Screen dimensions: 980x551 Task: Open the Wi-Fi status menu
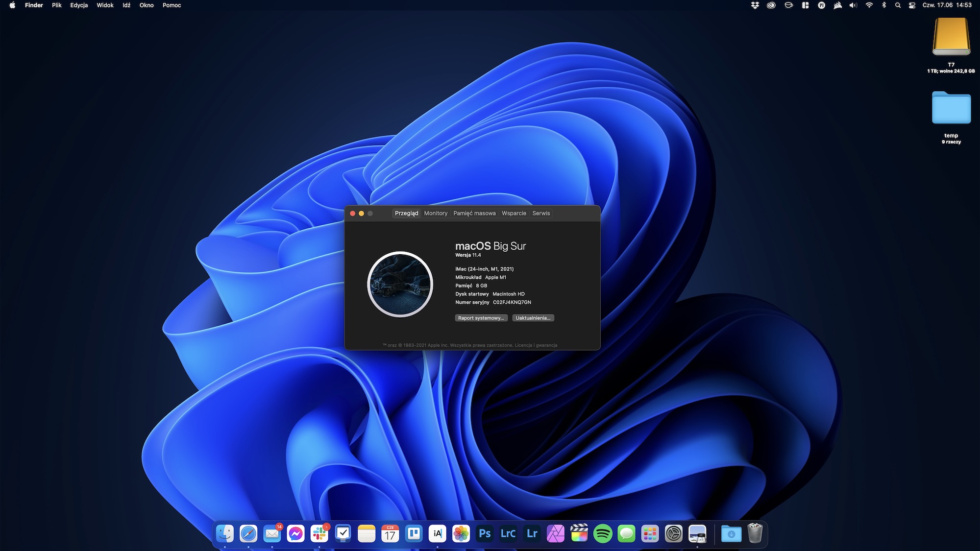[869, 5]
